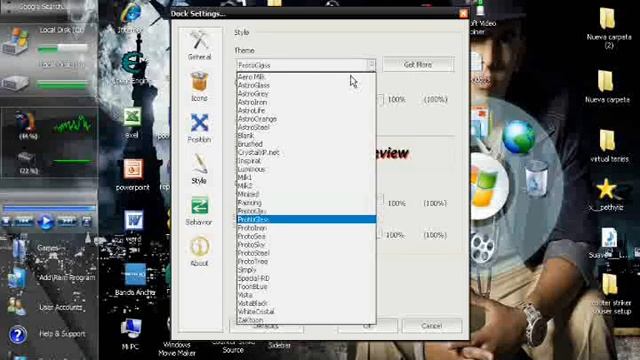The image size is (640, 360).
Task: Open Add/Remove Program in sidebar
Action: tap(51, 278)
